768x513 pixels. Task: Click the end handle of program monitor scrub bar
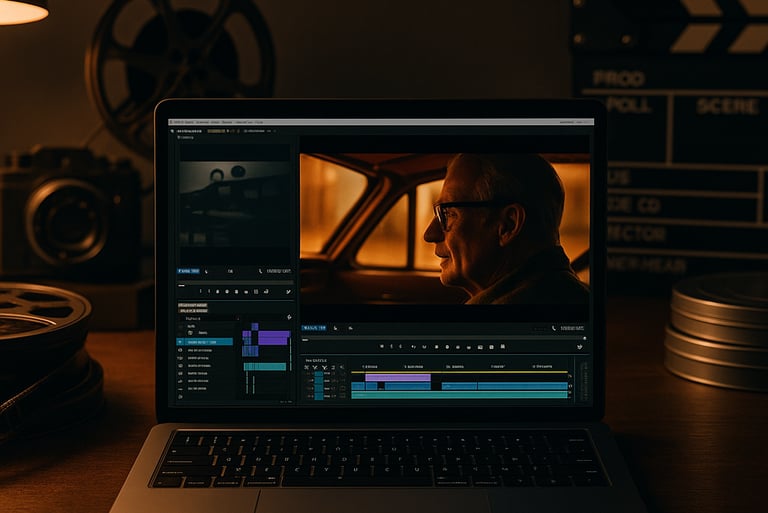[585, 338]
